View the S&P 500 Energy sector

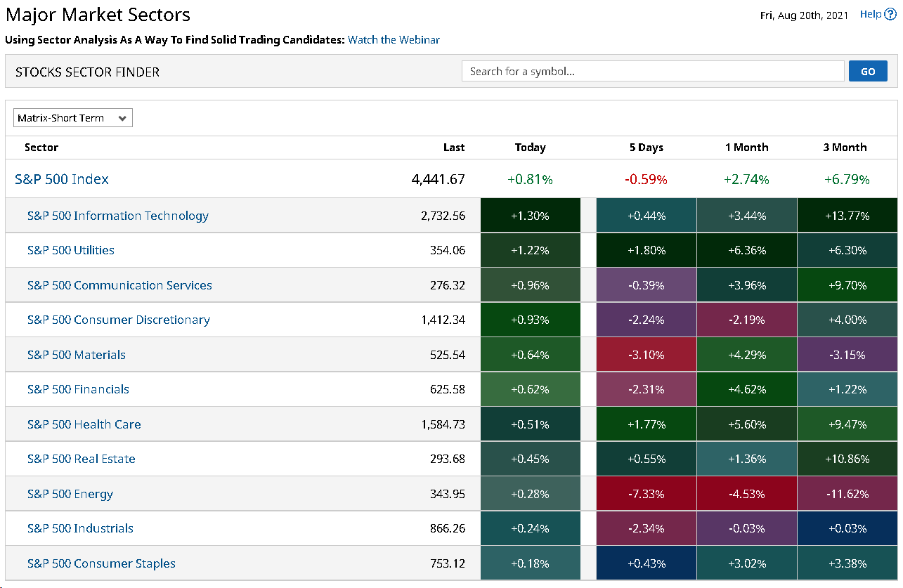[x=70, y=494]
